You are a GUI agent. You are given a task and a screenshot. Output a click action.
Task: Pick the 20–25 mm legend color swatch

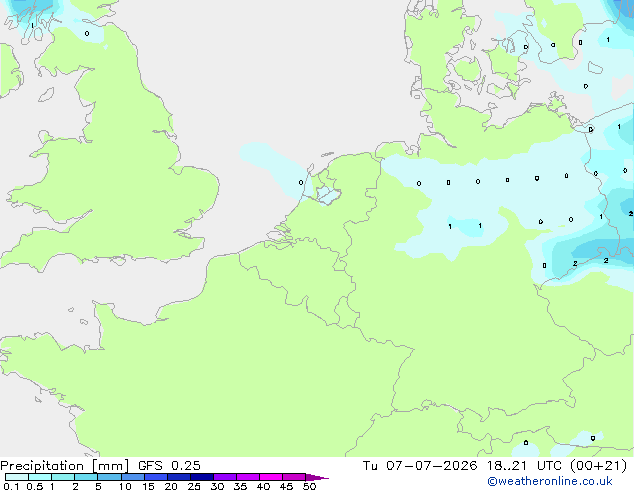pos(179,477)
